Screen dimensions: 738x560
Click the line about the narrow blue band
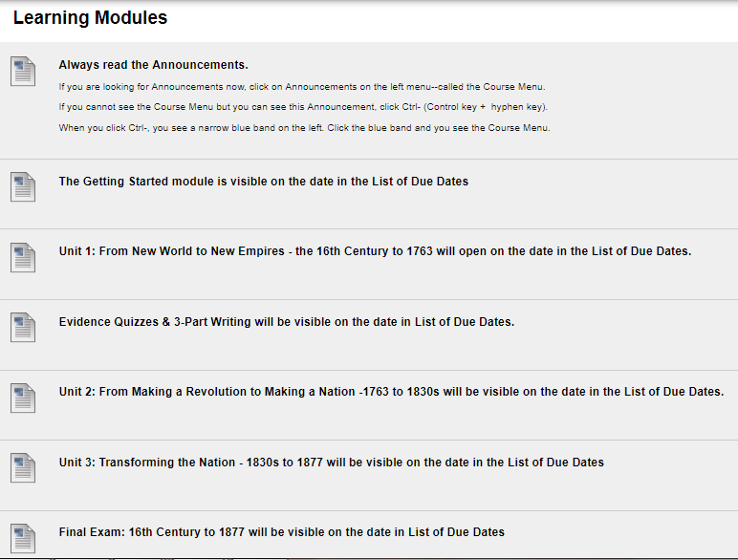click(x=305, y=128)
